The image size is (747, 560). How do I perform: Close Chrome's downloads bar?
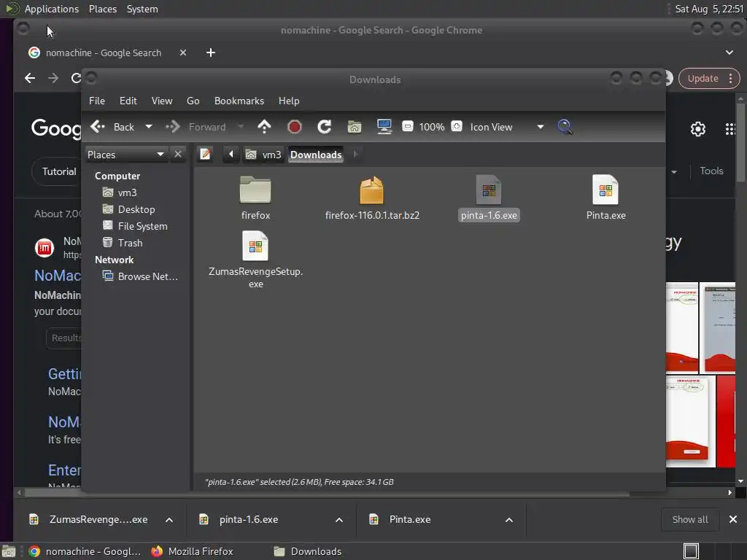point(733,519)
